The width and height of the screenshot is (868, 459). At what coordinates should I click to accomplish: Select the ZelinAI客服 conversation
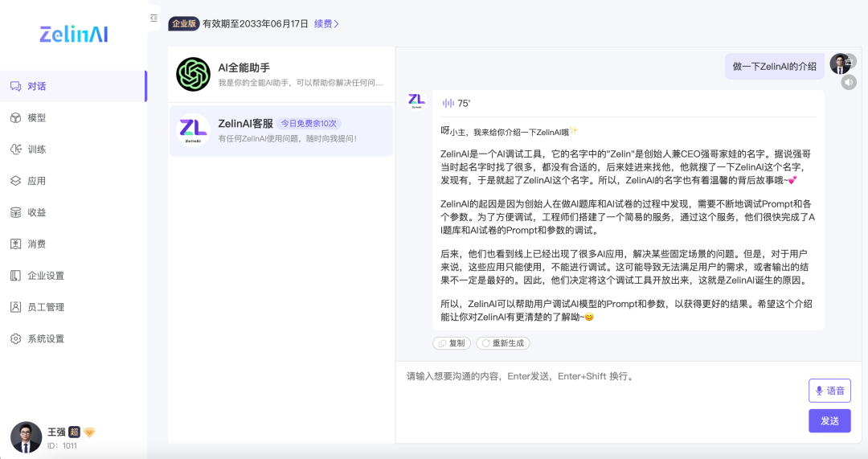click(281, 131)
